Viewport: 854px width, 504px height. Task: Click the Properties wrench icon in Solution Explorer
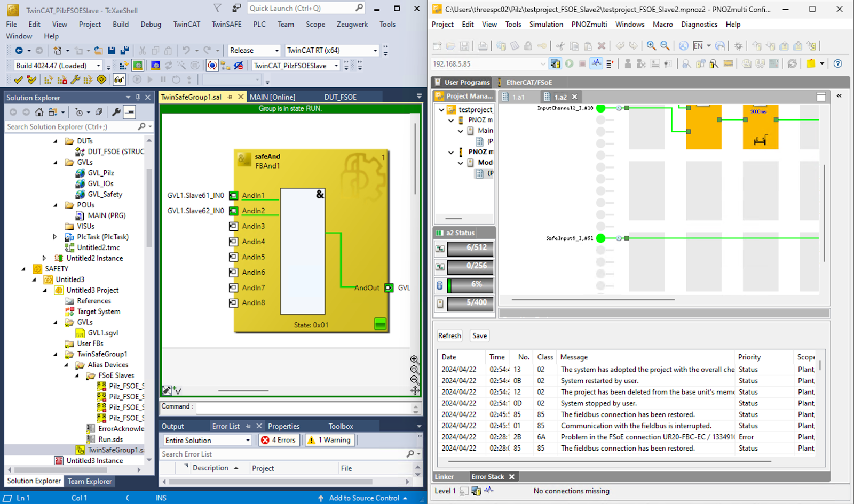(116, 112)
